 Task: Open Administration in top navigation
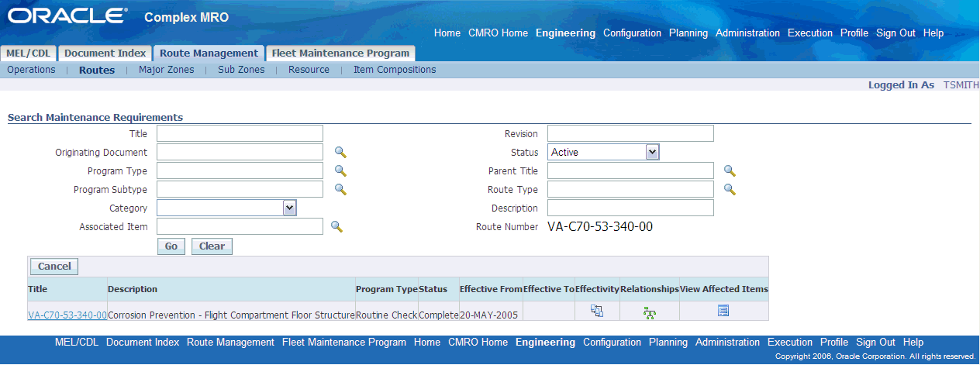[747, 33]
